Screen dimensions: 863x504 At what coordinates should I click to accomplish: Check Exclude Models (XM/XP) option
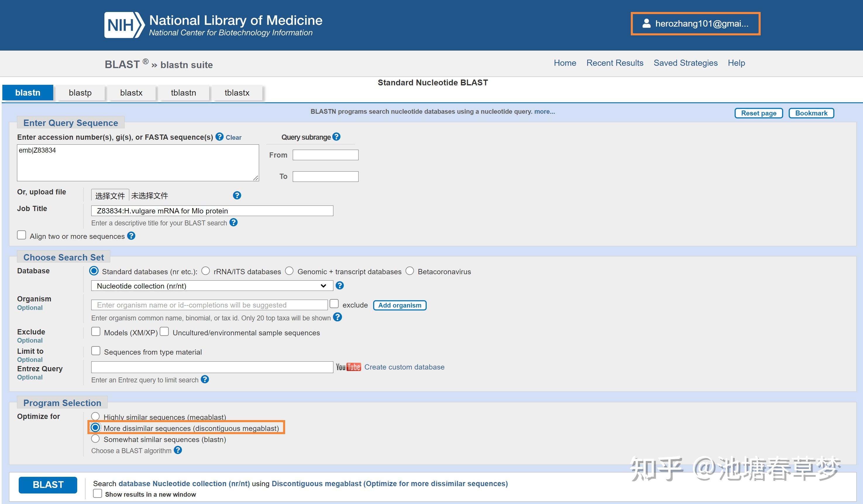[96, 332]
